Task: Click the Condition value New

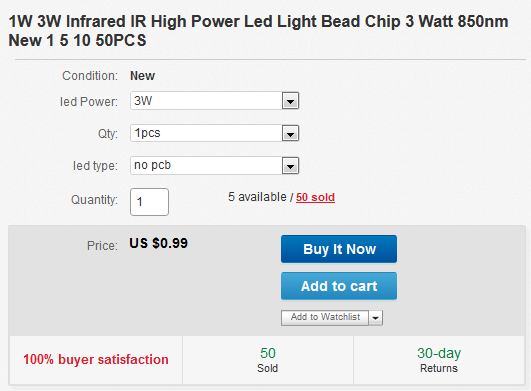Action: (x=143, y=76)
